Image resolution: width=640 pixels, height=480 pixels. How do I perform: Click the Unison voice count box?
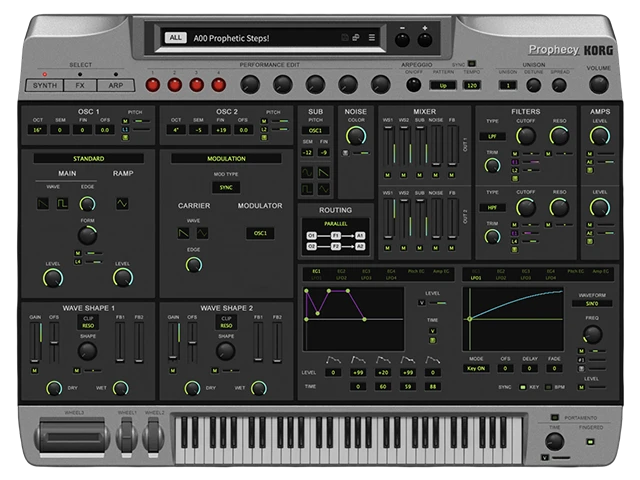(508, 85)
